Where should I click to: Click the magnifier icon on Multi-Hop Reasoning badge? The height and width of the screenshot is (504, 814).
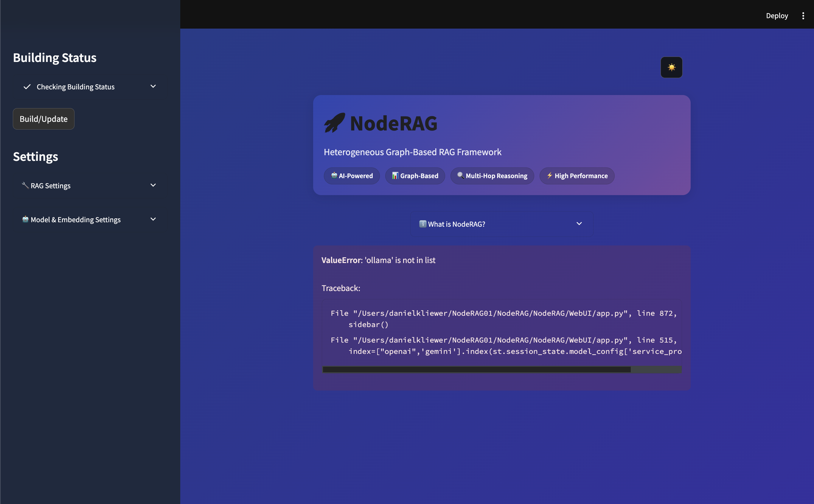point(460,175)
